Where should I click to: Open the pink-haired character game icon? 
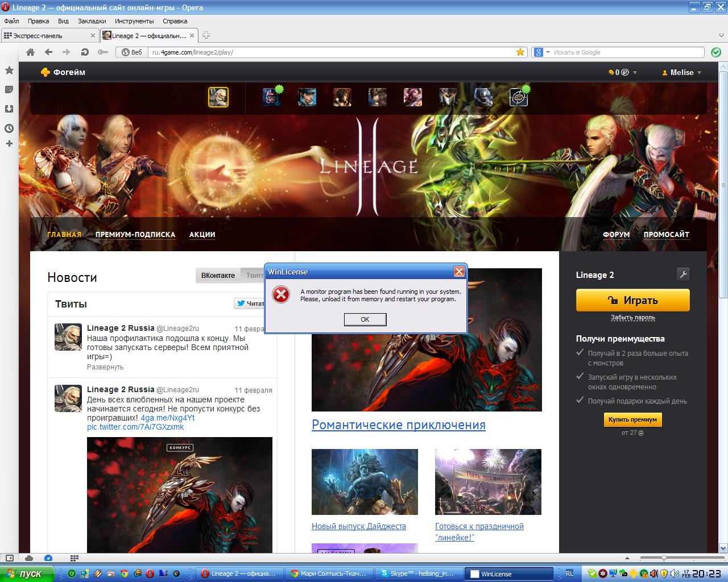[413, 97]
